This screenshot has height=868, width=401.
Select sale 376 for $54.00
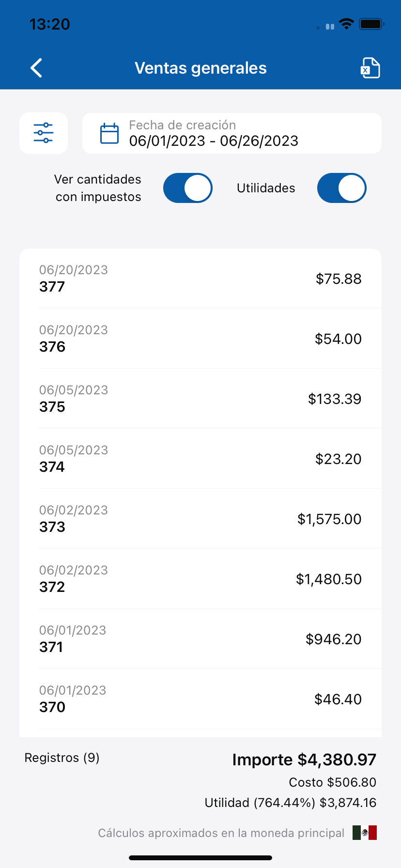tap(200, 339)
